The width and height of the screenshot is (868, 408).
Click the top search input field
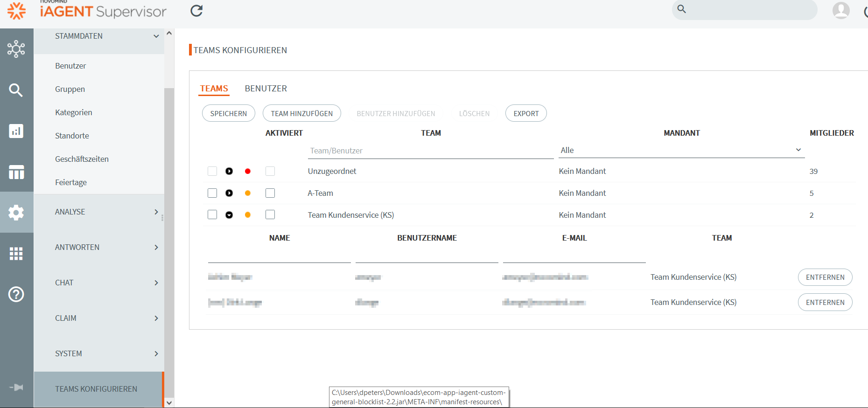click(745, 9)
